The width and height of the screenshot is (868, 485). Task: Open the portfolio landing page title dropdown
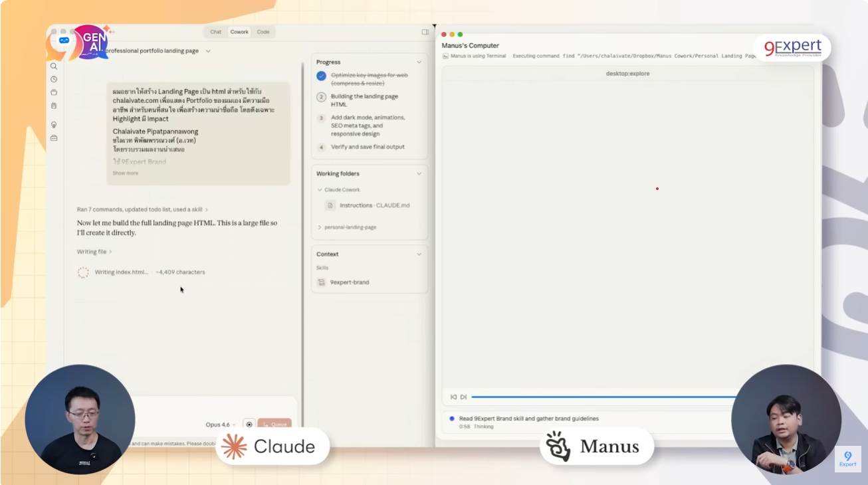coord(208,51)
